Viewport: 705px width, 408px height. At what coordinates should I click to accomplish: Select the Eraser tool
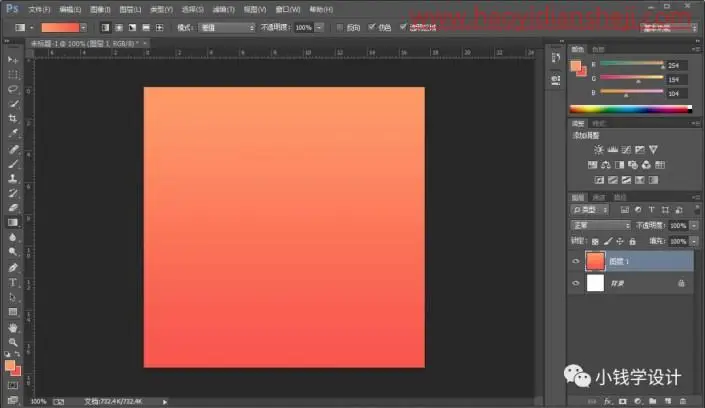coord(13,208)
